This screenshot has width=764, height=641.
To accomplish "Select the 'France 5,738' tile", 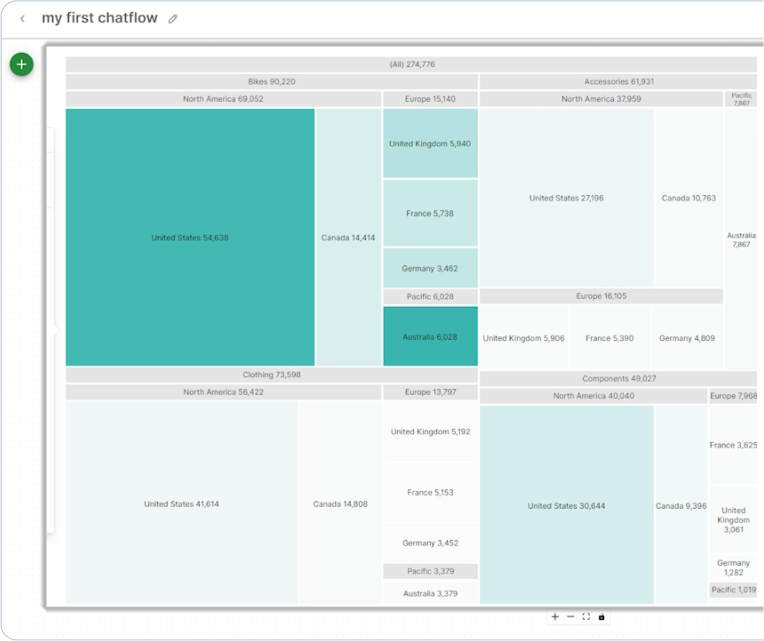I will tap(430, 213).
